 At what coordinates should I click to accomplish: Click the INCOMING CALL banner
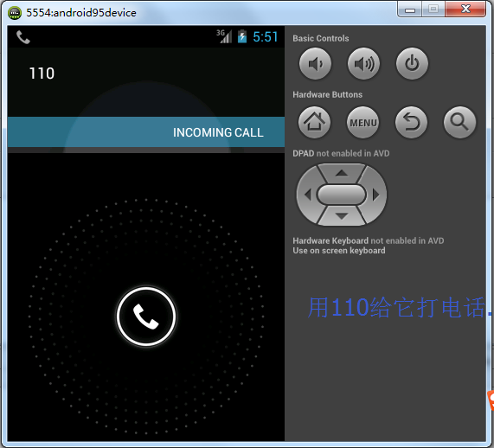[x=146, y=132]
